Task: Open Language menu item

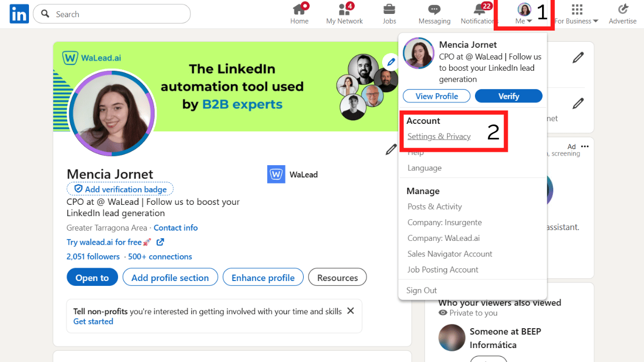Action: click(425, 168)
